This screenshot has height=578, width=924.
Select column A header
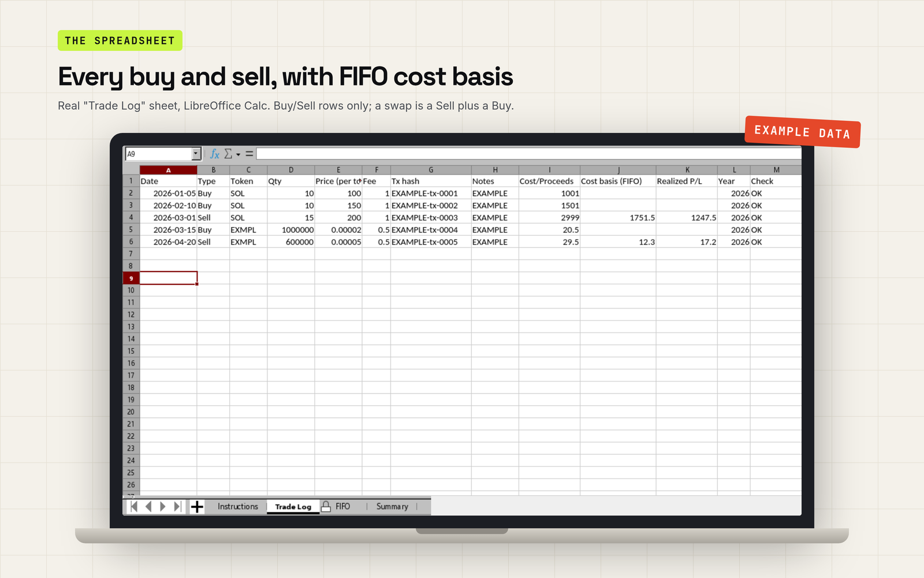(168, 170)
